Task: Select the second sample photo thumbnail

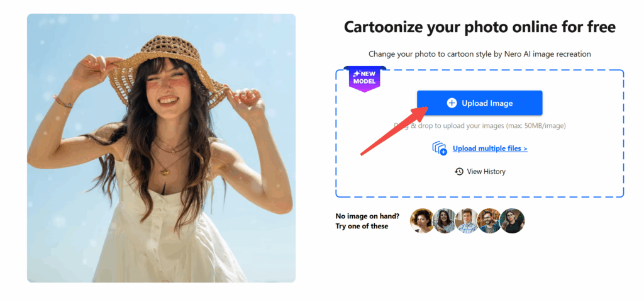Action: 445,221
